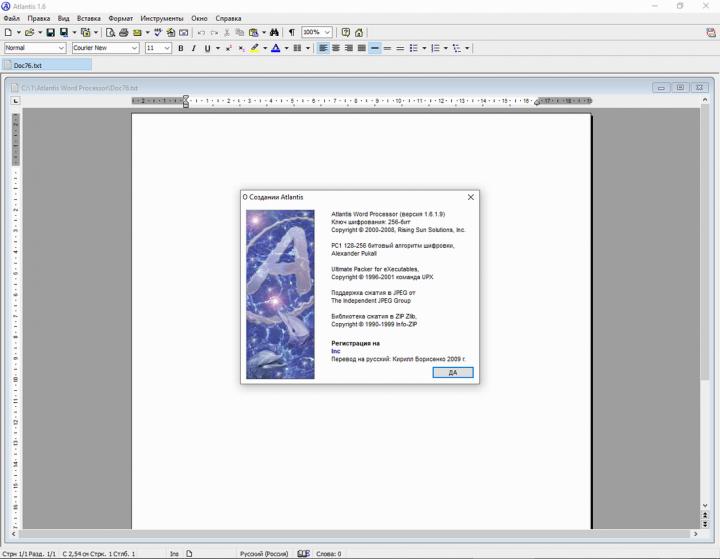Image resolution: width=720 pixels, height=559 pixels.
Task: Open the Правка menu
Action: pos(39,18)
